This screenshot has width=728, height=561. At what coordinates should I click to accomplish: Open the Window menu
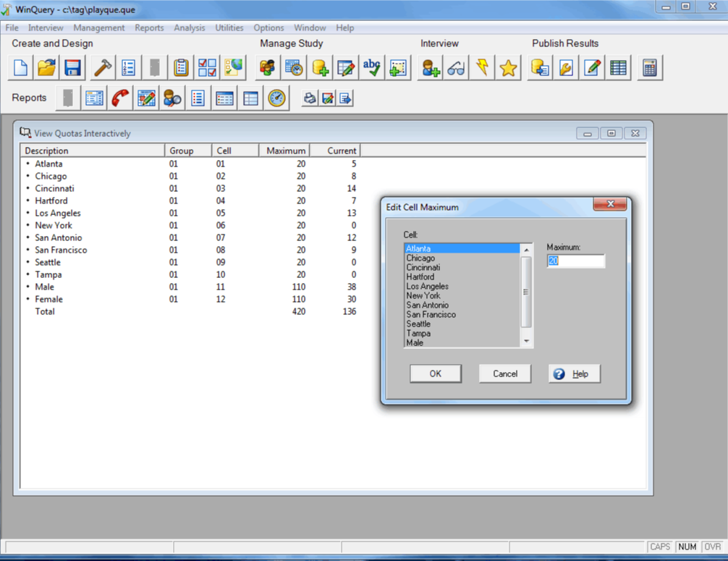310,28
